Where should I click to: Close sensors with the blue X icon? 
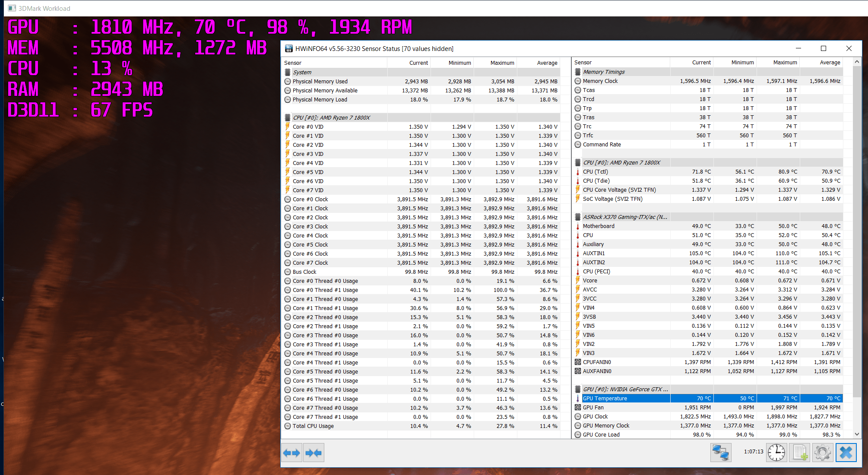pos(846,453)
